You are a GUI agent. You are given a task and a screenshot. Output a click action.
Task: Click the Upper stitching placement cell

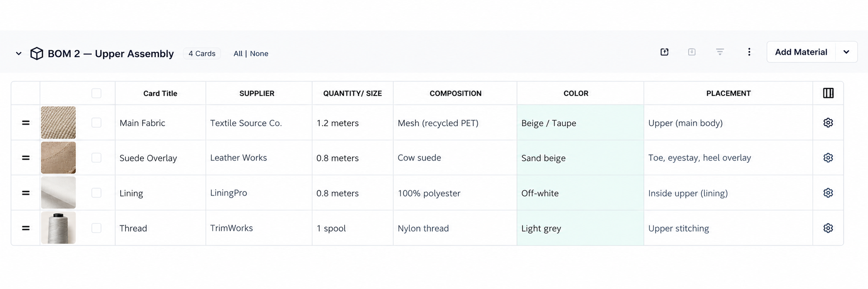tap(728, 228)
